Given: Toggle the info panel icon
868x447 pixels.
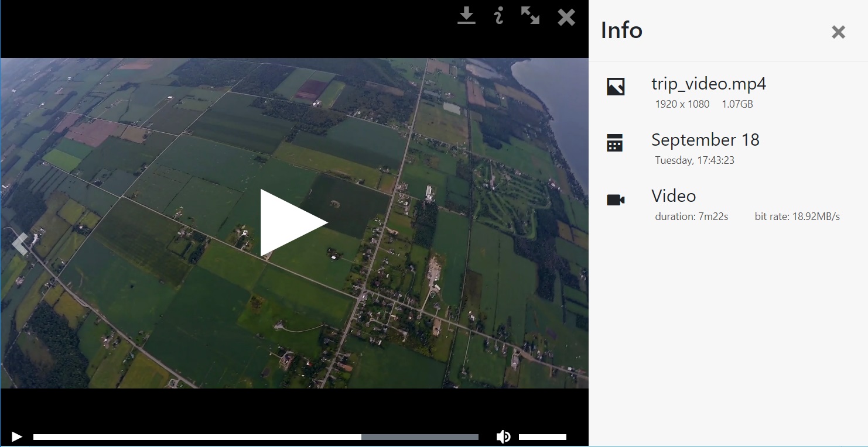Looking at the screenshot, I should pyautogui.click(x=498, y=16).
